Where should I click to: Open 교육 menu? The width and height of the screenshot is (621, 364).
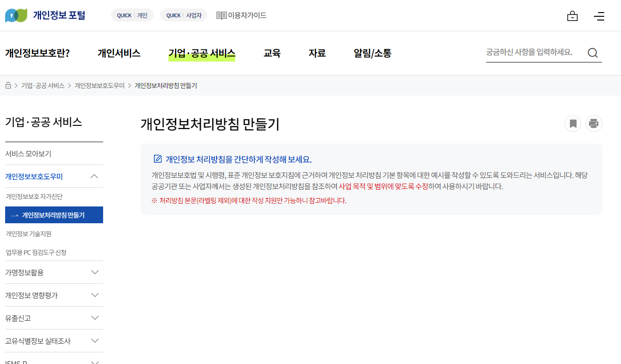coord(272,53)
